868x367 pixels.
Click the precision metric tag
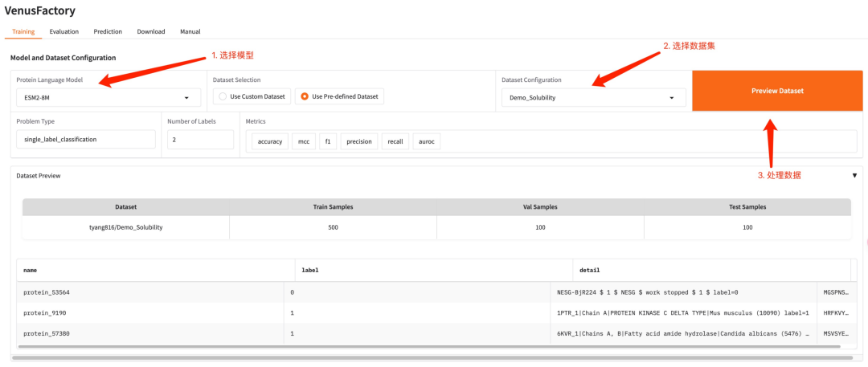[x=358, y=141]
